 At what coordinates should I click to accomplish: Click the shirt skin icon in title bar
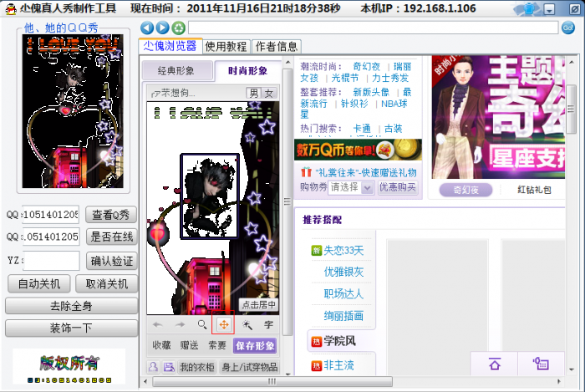(x=529, y=8)
